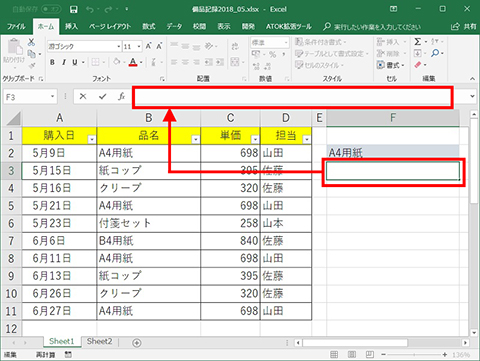480x361 pixels.
Task: Open the 品名 column filter dropdown
Action: point(196,139)
